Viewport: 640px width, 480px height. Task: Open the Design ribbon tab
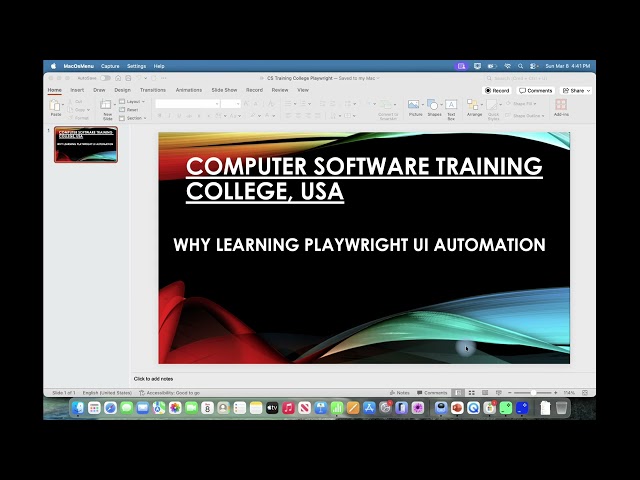[122, 90]
